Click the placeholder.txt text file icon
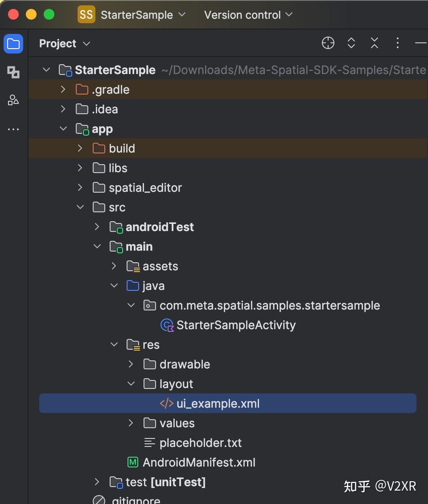The width and height of the screenshot is (428, 504). (149, 442)
